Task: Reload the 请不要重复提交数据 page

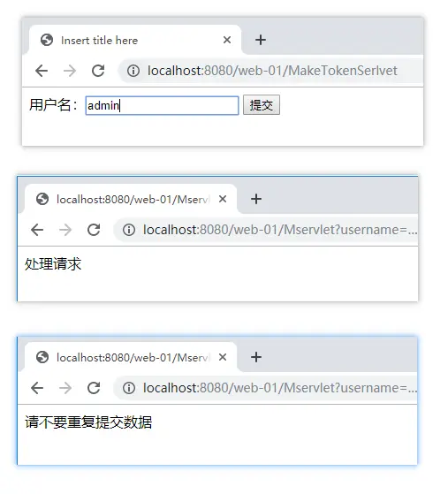Action: point(94,388)
